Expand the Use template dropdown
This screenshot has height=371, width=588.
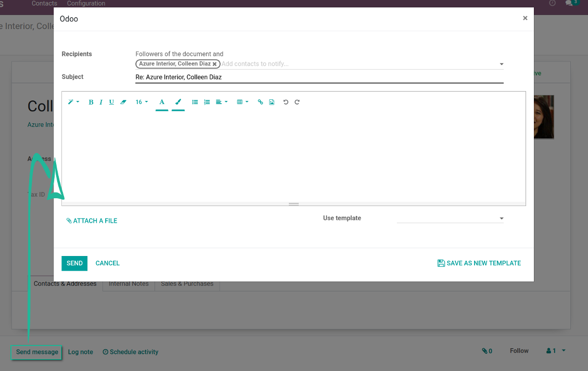click(450, 219)
